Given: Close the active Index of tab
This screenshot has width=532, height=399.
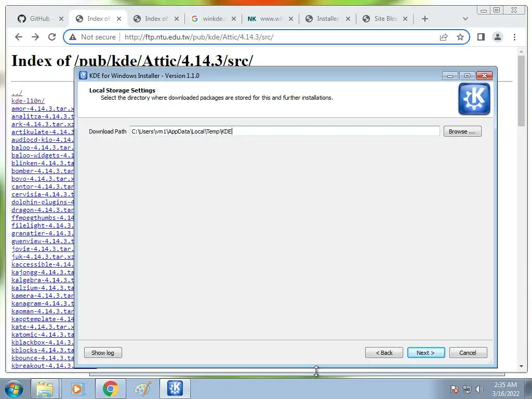Looking at the screenshot, I should click(119, 19).
